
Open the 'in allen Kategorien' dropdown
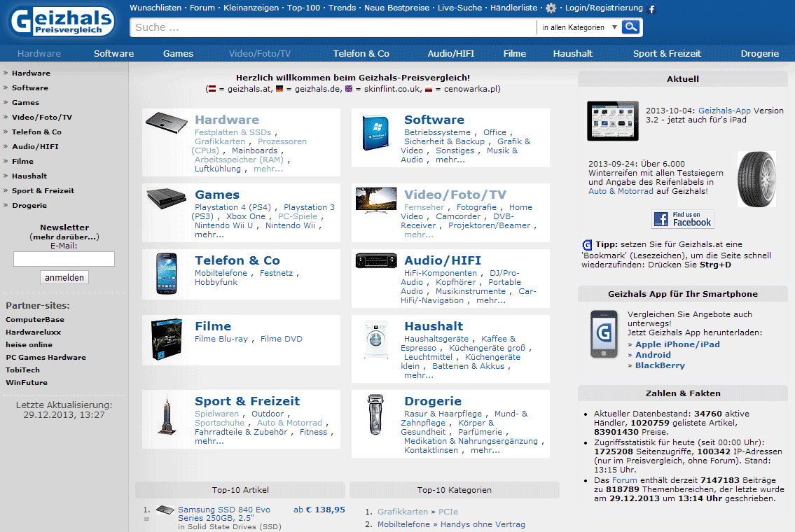579,27
